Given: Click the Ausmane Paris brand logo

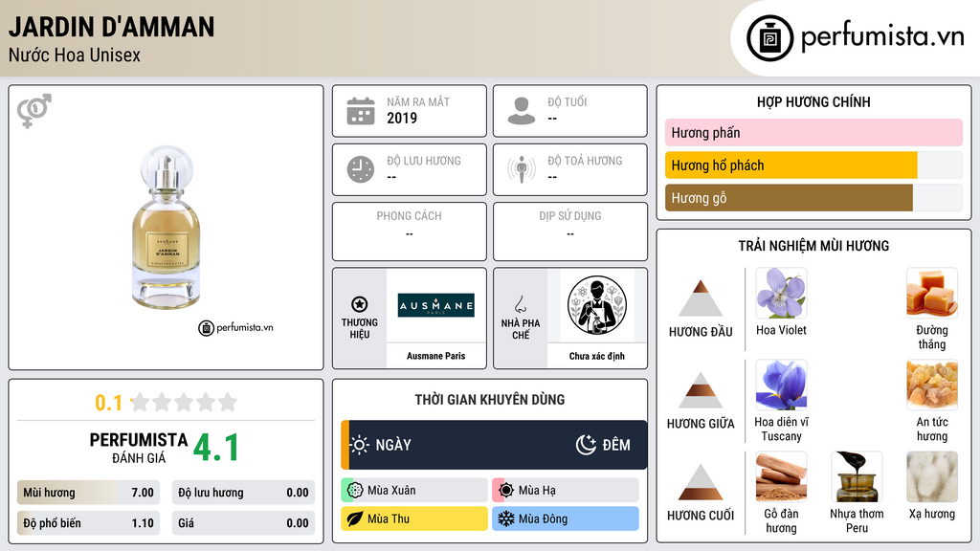Looking at the screenshot, I should coord(436,305).
